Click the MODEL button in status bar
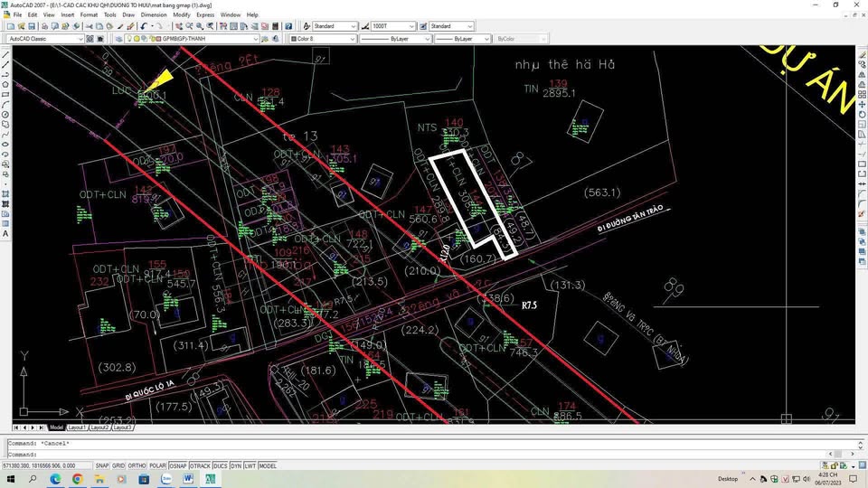 268,466
